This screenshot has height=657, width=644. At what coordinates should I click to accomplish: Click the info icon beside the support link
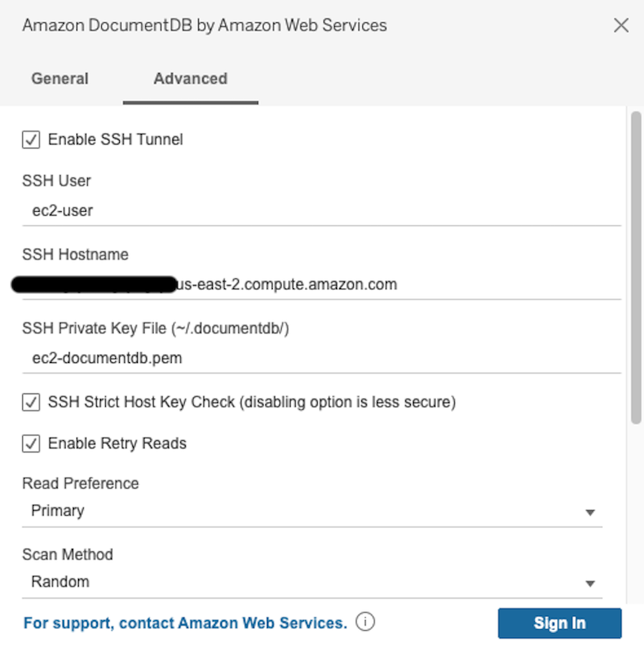pyautogui.click(x=365, y=623)
